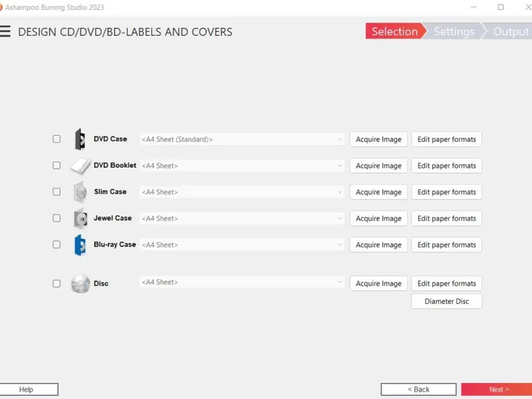Open the Disc paper format dropdown

[242, 282]
